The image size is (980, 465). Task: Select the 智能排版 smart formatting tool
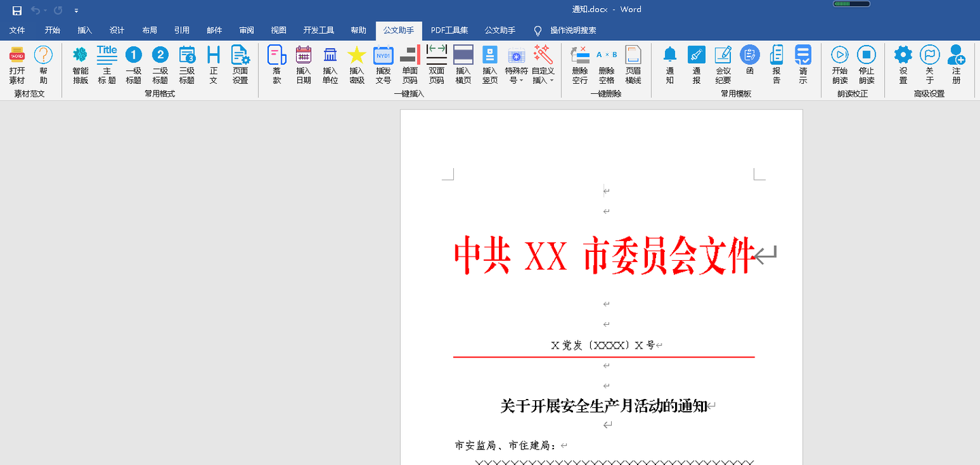80,65
